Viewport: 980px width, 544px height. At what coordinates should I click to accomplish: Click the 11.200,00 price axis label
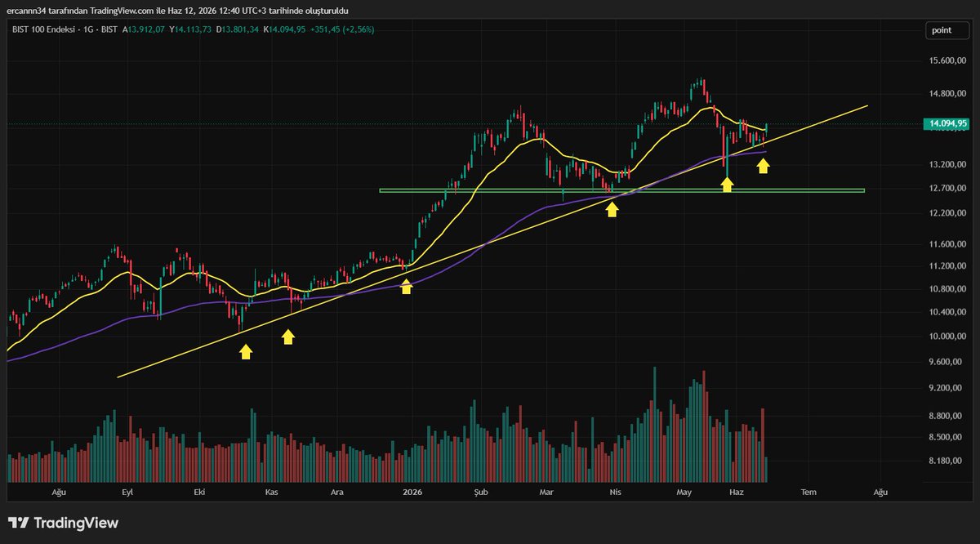(x=947, y=266)
